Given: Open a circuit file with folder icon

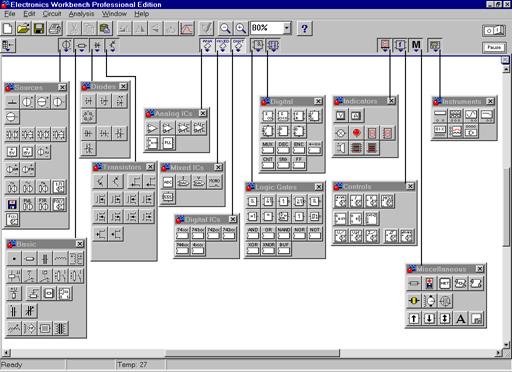Looking at the screenshot, I should pos(23,28).
